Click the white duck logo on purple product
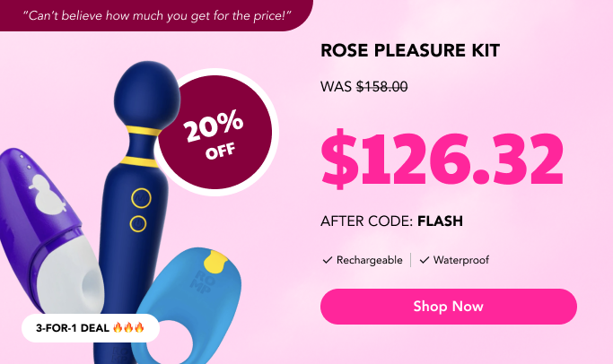 tap(47, 194)
